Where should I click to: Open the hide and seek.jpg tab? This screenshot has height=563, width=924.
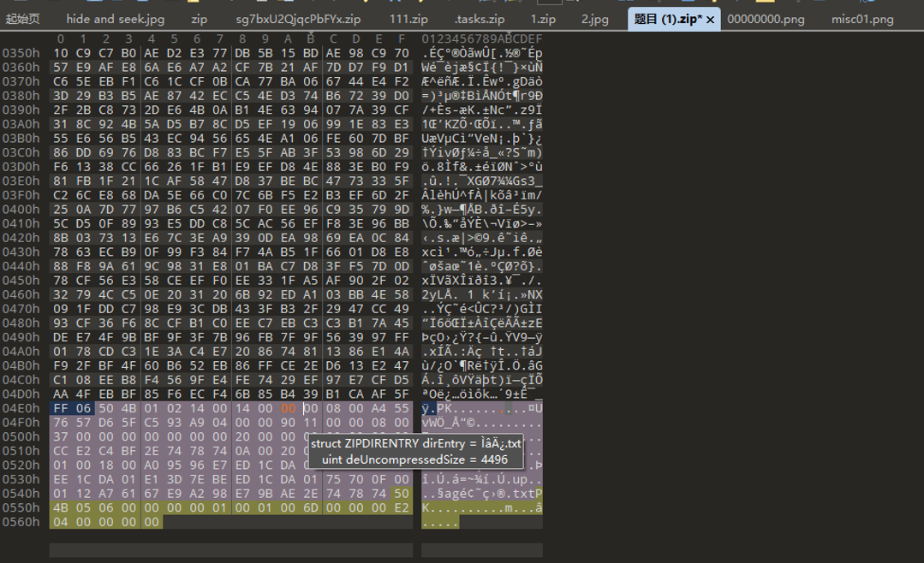(x=116, y=19)
